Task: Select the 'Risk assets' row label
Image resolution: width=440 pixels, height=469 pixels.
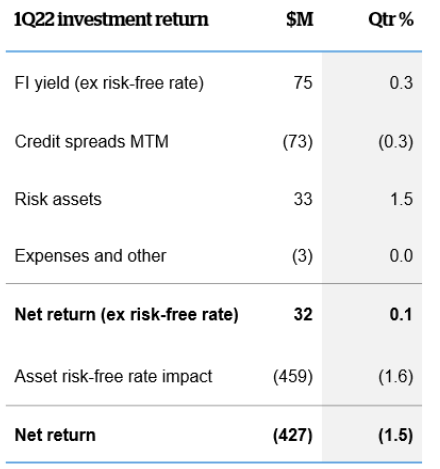Action: point(58,199)
